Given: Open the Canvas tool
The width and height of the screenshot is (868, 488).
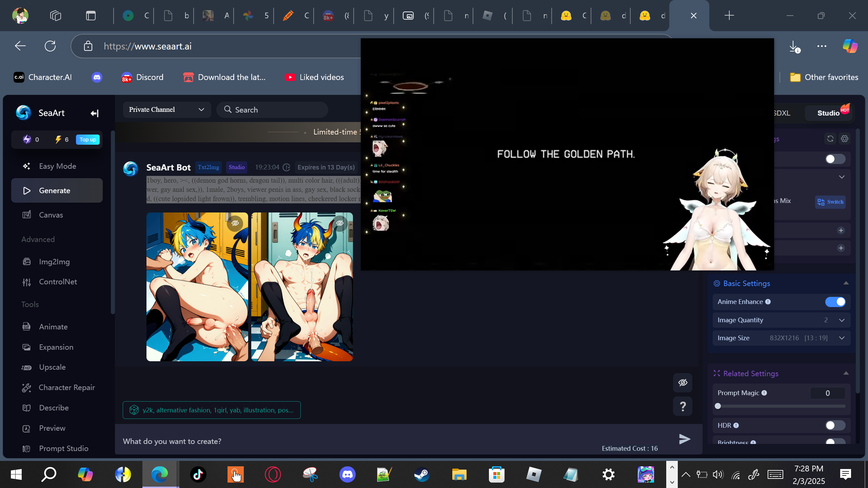Looking at the screenshot, I should coord(57,215).
